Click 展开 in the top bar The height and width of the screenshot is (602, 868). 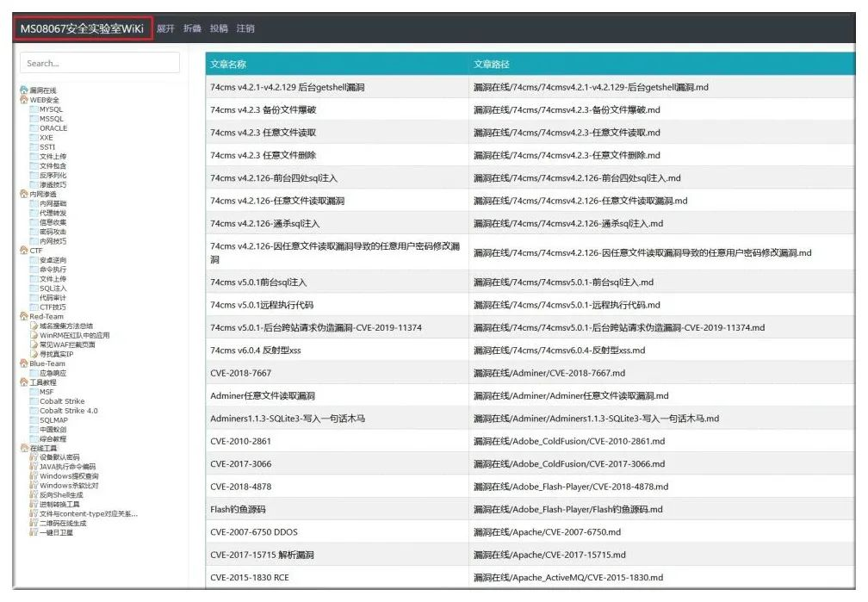tap(165, 28)
